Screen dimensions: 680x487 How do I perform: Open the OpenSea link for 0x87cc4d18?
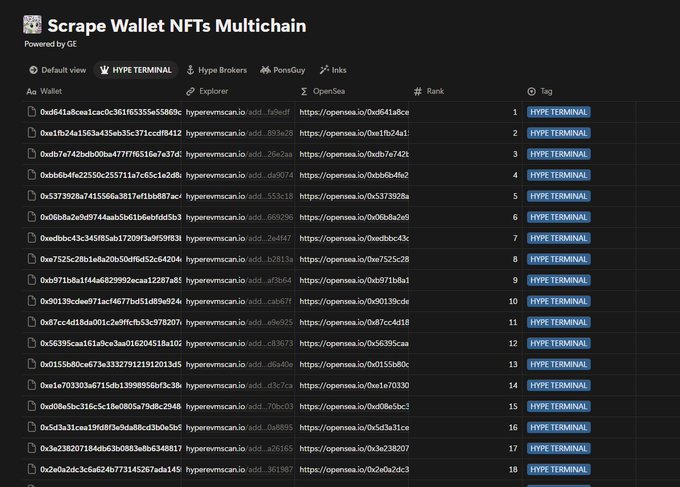click(354, 323)
